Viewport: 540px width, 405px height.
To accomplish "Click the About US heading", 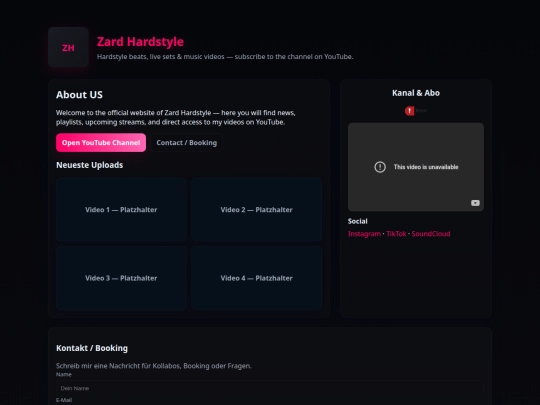I will pyautogui.click(x=79, y=95).
